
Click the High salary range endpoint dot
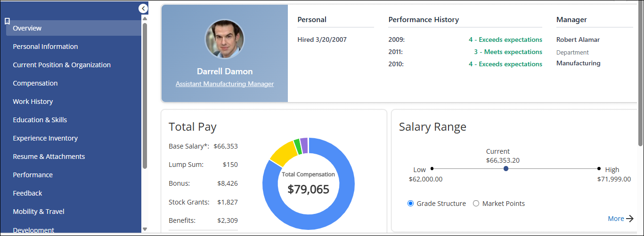pyautogui.click(x=599, y=168)
